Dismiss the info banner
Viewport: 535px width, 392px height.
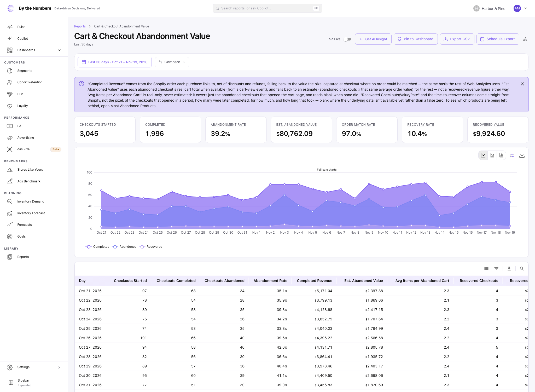(x=522, y=84)
